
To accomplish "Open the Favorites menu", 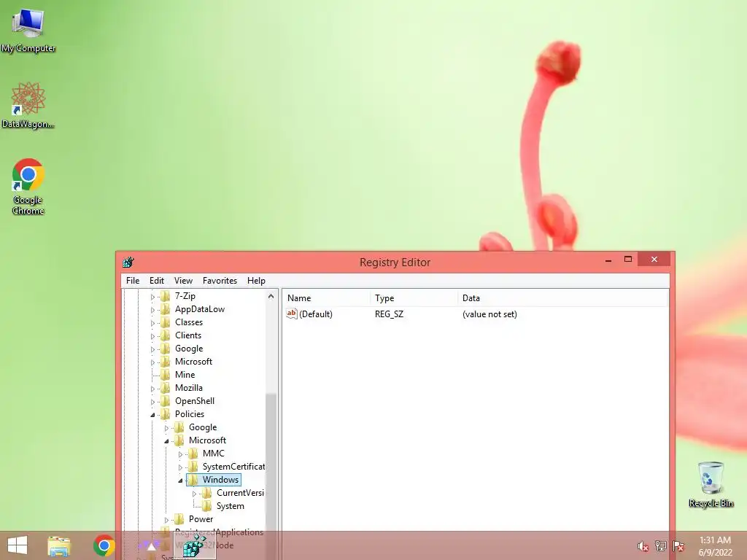I will 220,281.
